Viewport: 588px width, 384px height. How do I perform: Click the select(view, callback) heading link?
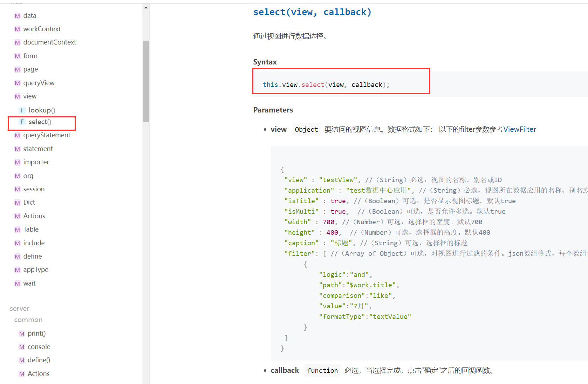312,12
